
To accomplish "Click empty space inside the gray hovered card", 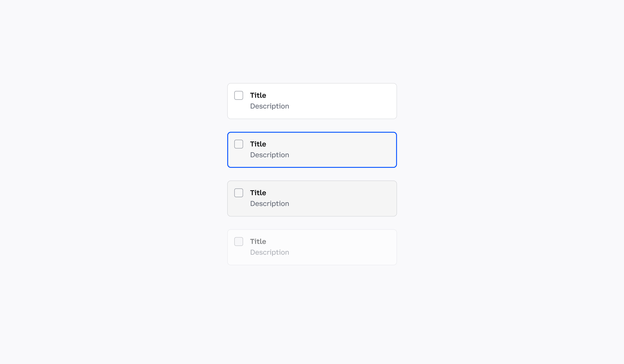I will click(x=344, y=198).
